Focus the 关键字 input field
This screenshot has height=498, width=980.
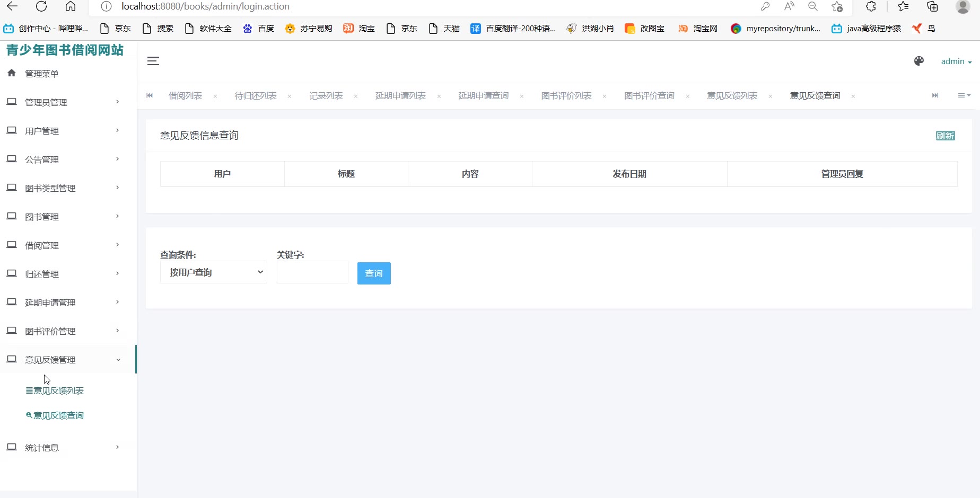coord(312,272)
